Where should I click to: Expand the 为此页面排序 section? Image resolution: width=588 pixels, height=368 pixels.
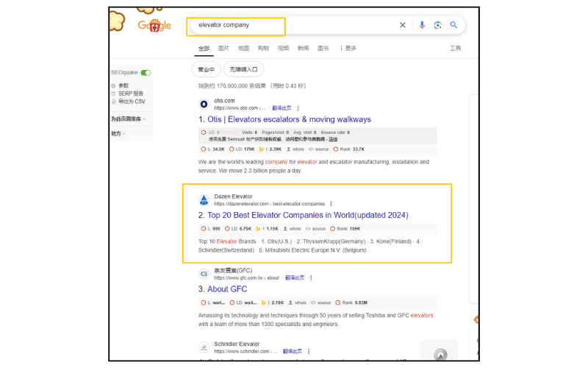128,119
